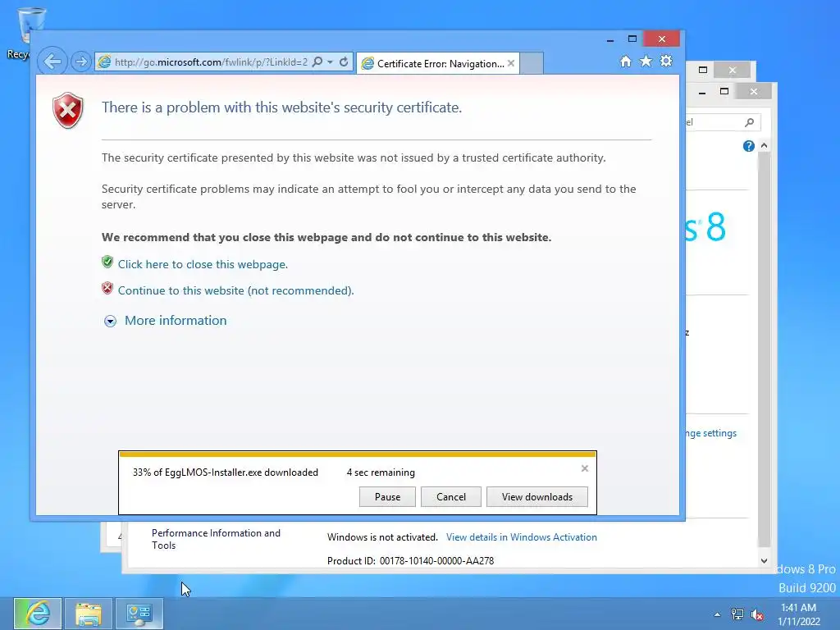Open View details in Windows Activation
Screen dimensions: 840x630
click(521, 537)
